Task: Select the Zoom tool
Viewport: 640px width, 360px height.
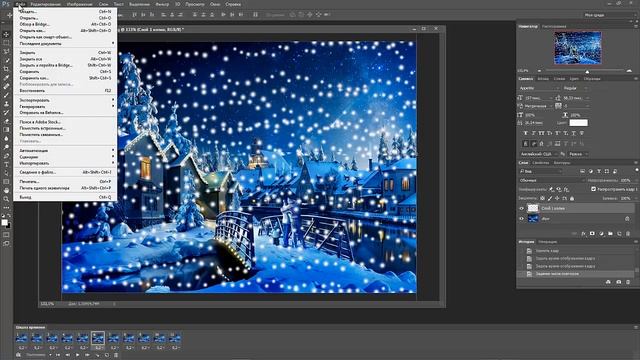Action: tap(6, 199)
